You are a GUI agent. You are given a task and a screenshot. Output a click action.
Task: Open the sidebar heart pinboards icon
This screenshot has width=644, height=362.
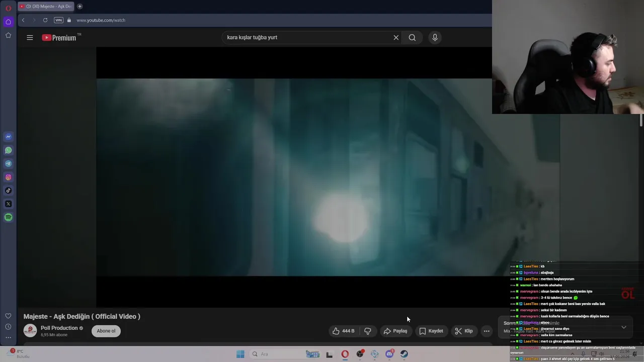click(8, 316)
